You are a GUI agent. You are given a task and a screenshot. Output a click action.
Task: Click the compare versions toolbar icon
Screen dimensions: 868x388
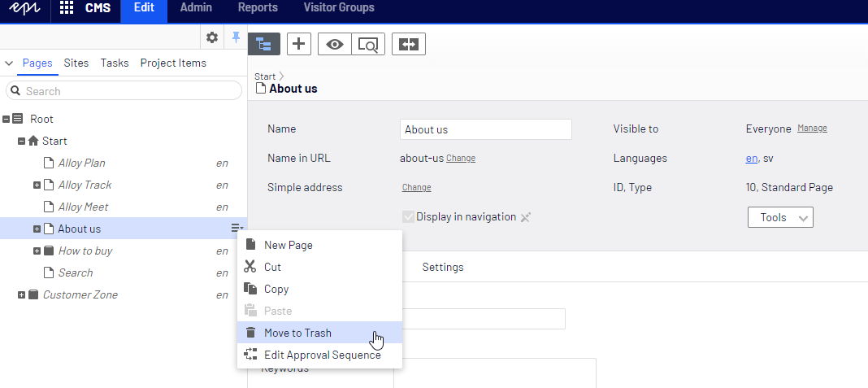(409, 45)
